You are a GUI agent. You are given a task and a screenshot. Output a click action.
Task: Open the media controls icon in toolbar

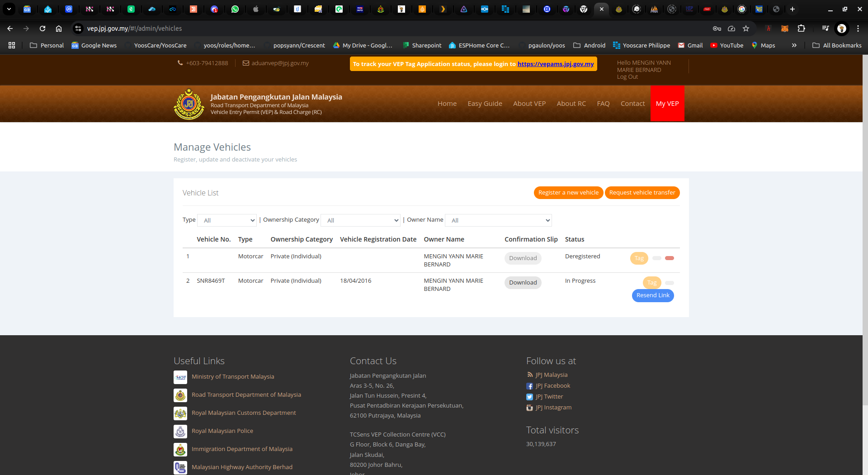[x=825, y=28]
